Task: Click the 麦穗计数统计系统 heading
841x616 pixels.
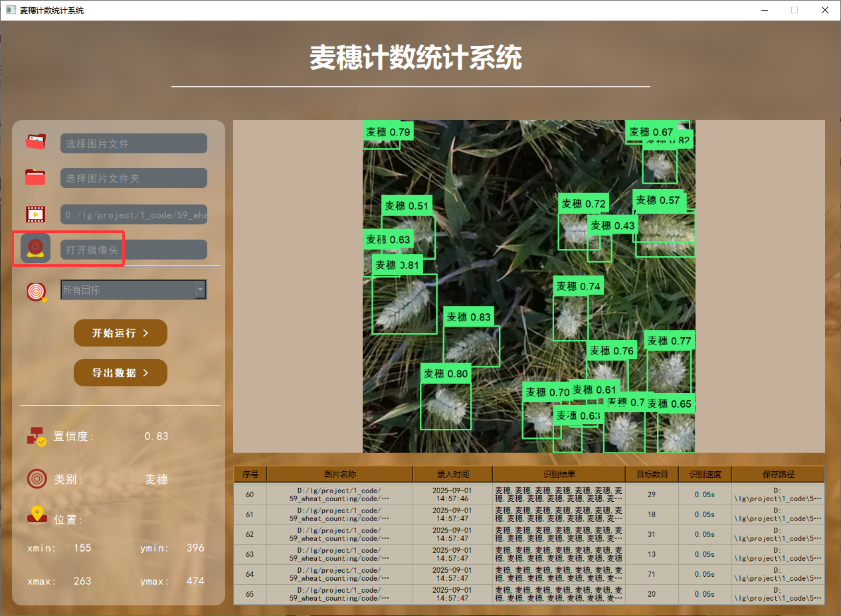Action: [x=415, y=58]
